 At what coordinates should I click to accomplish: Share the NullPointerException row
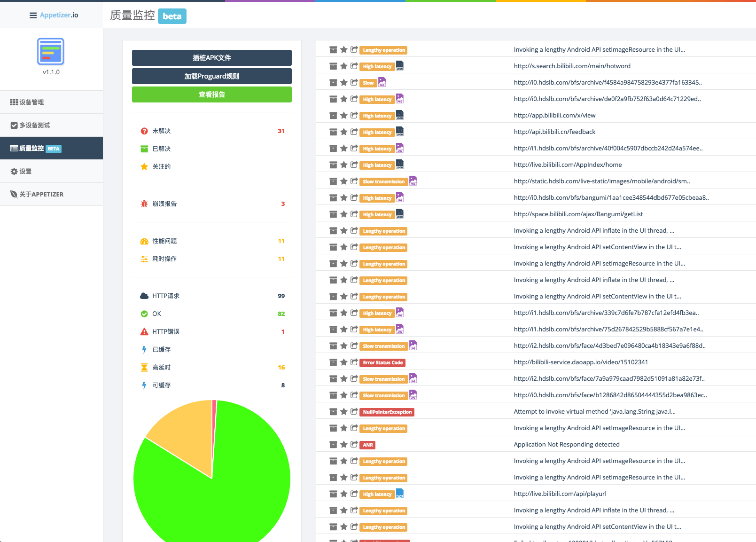point(354,411)
